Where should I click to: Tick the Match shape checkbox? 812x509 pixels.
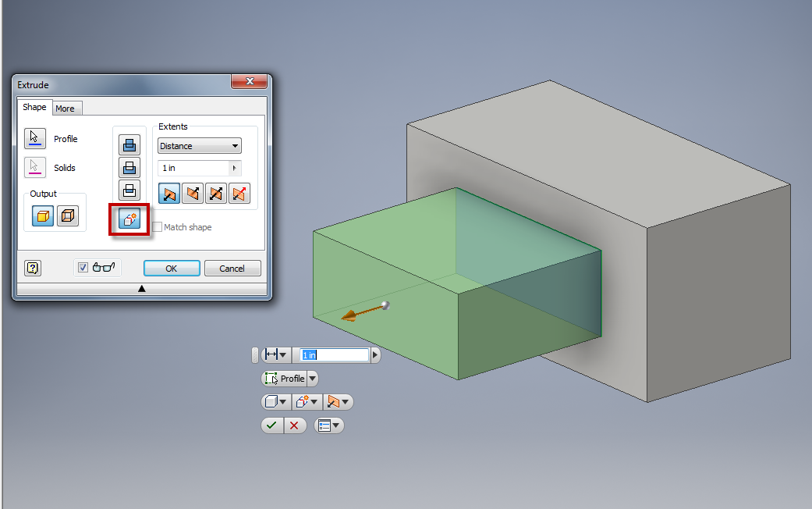point(158,227)
